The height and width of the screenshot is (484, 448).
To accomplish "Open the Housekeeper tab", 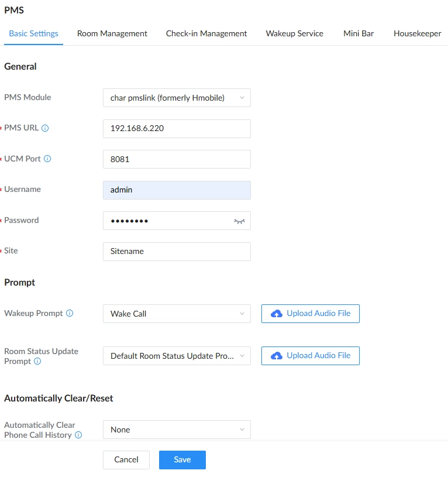I will click(x=418, y=33).
